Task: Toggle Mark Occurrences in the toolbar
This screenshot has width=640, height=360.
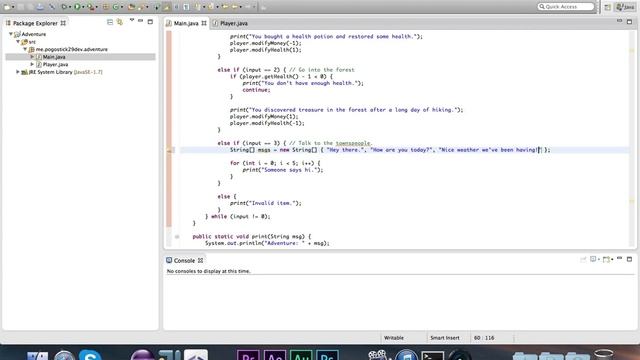Action: coord(167,7)
